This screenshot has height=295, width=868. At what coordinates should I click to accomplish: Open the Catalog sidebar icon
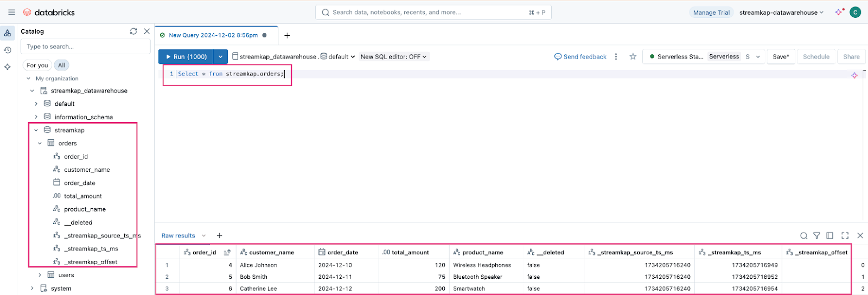point(8,33)
